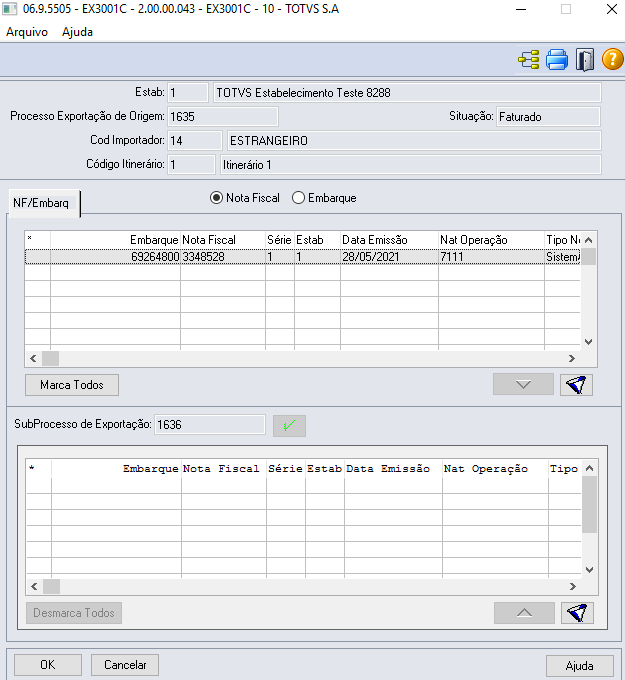Click date cell 28/05/2021
625x680 pixels.
[x=389, y=257]
